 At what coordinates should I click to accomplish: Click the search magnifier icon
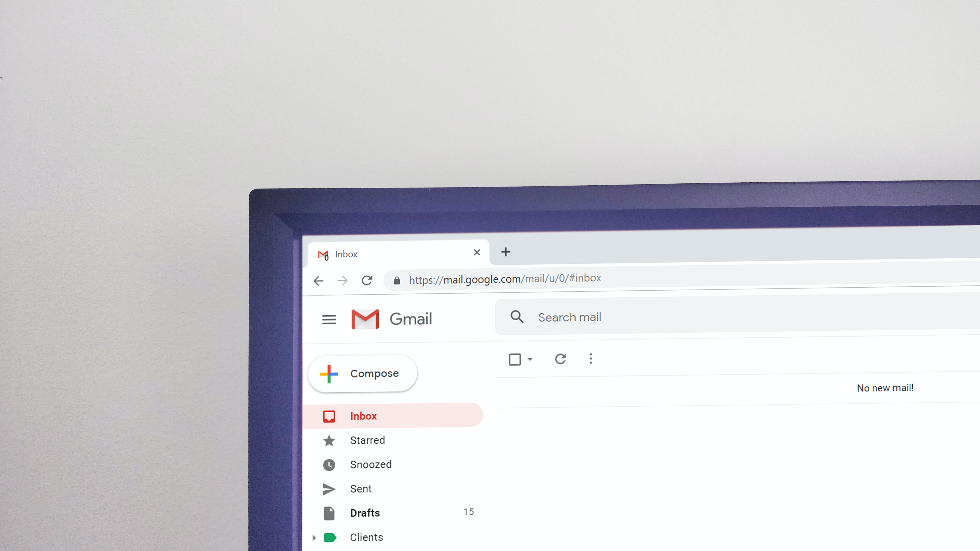click(x=518, y=317)
